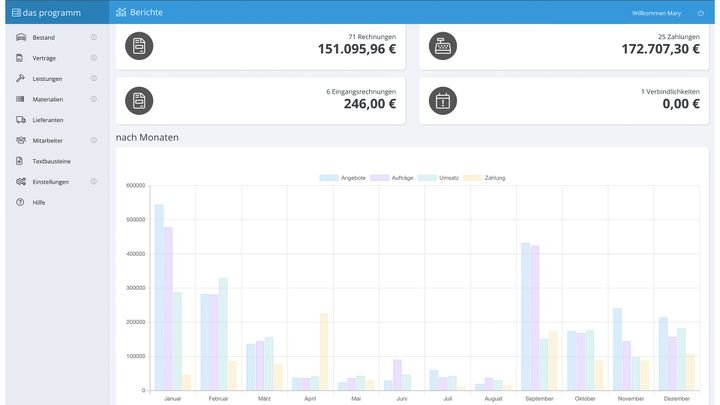Open the Leistungen menu item
The height and width of the screenshot is (405, 720).
(47, 79)
